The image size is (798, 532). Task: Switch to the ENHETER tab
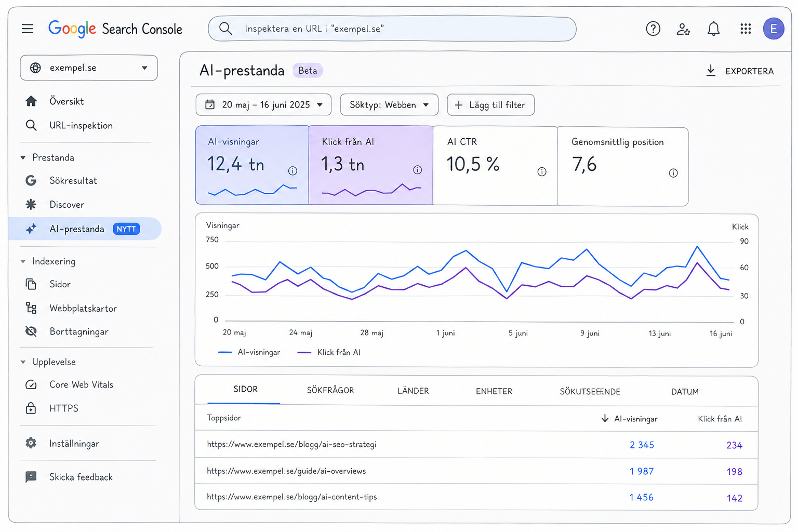(x=494, y=391)
